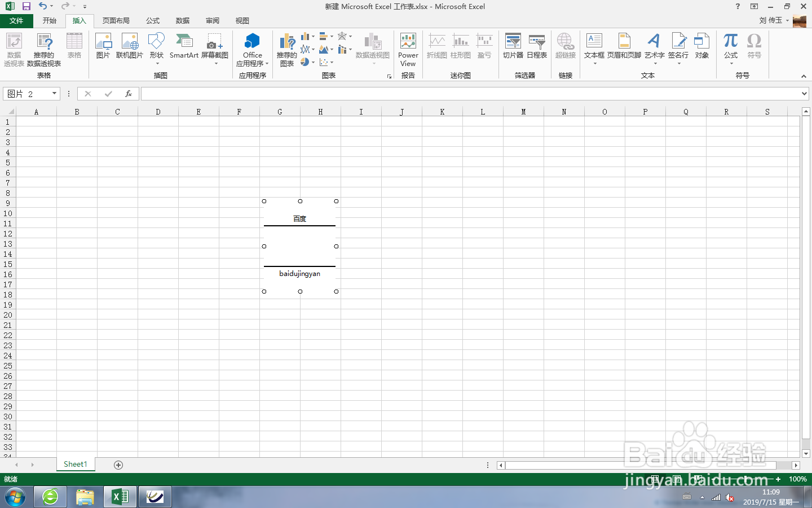Viewport: 812px width, 508px height.
Task: Click the 100% zoom level
Action: pos(797,479)
